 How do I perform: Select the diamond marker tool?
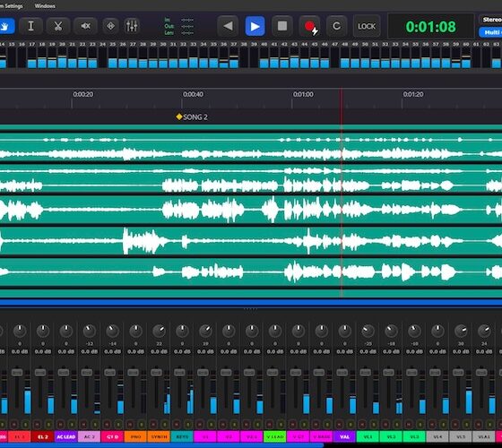[110, 26]
